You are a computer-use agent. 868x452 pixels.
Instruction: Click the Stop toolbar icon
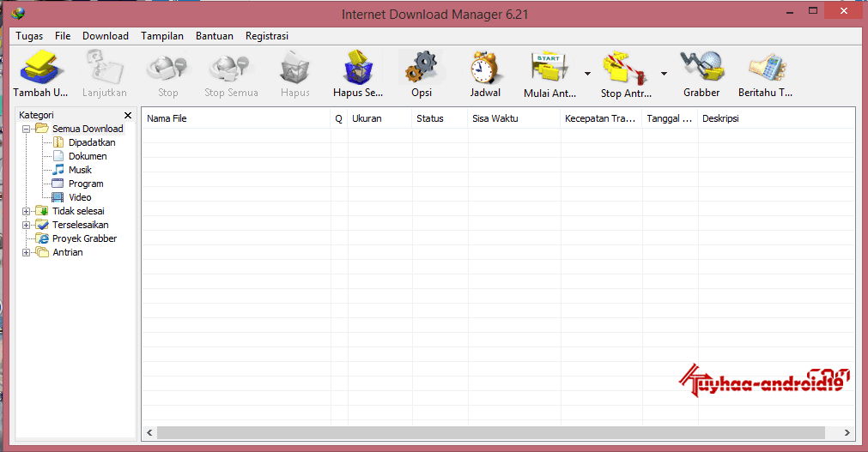point(167,68)
